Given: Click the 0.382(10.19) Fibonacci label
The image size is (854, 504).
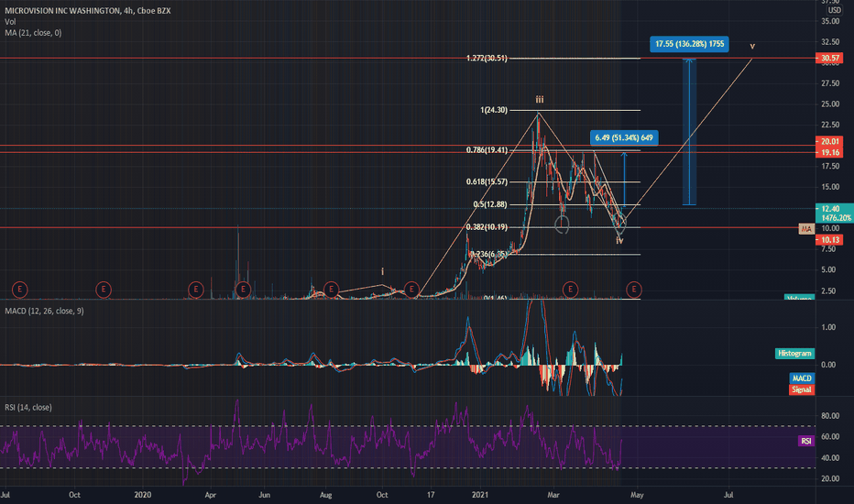Looking at the screenshot, I should 487,227.
